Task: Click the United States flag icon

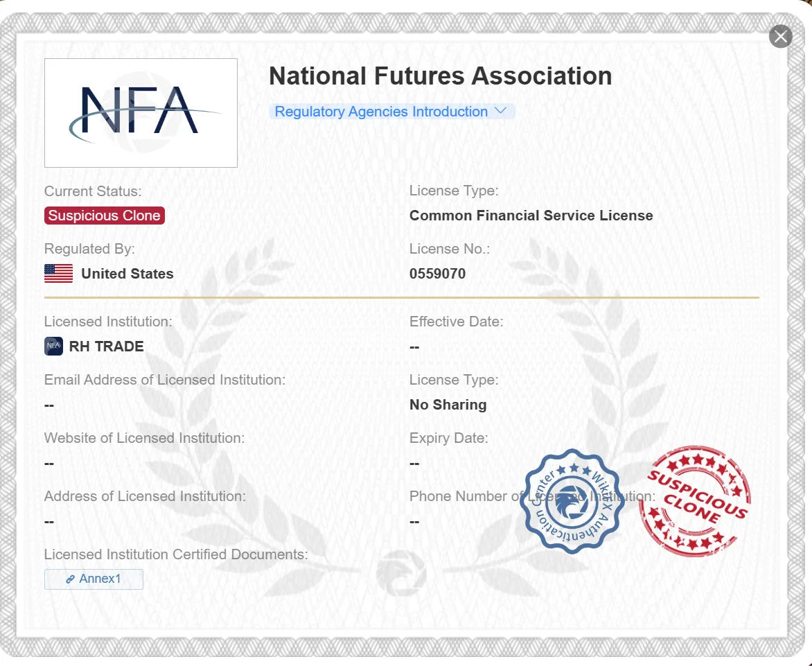Action: 58,274
